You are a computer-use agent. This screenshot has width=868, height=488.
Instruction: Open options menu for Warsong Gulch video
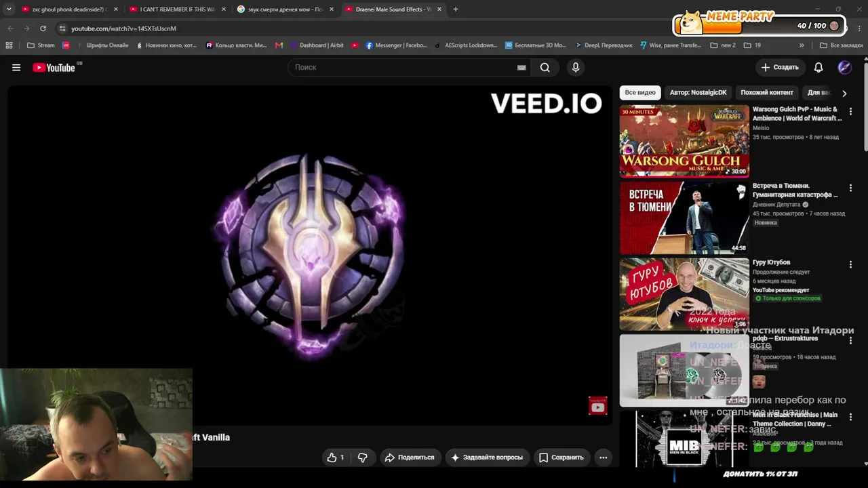(850, 111)
